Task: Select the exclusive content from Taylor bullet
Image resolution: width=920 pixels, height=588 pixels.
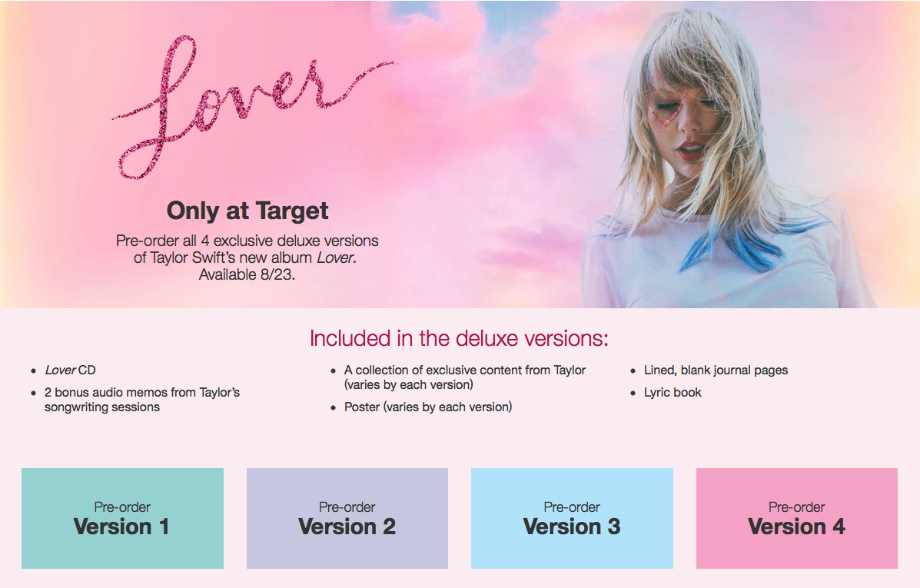Action: [x=465, y=377]
